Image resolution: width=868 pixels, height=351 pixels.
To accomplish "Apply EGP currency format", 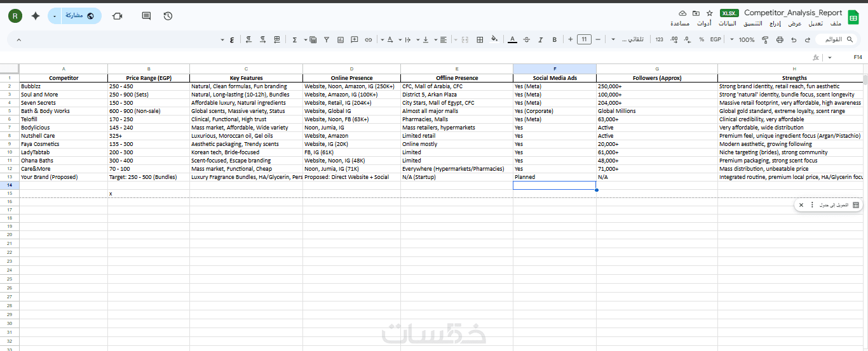I will pos(715,39).
